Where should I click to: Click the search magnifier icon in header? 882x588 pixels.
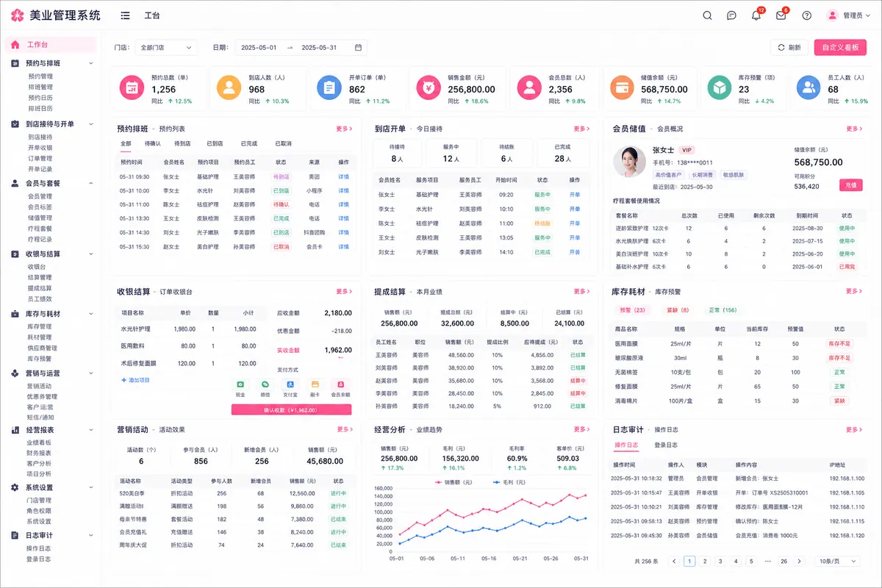(707, 15)
